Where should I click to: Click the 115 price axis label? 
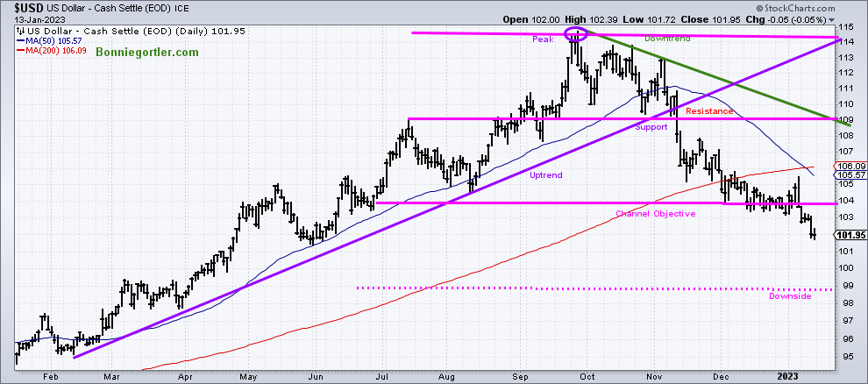tap(844, 26)
